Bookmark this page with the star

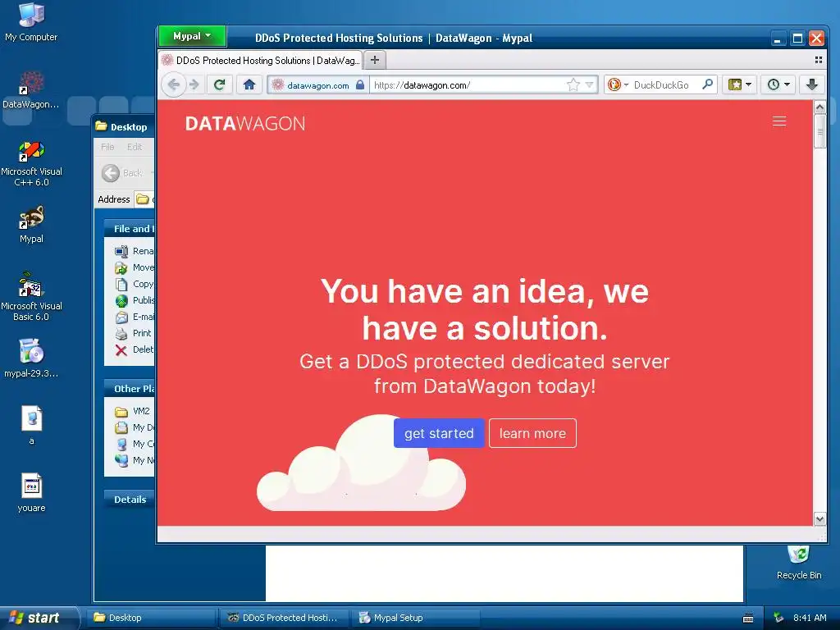(573, 84)
